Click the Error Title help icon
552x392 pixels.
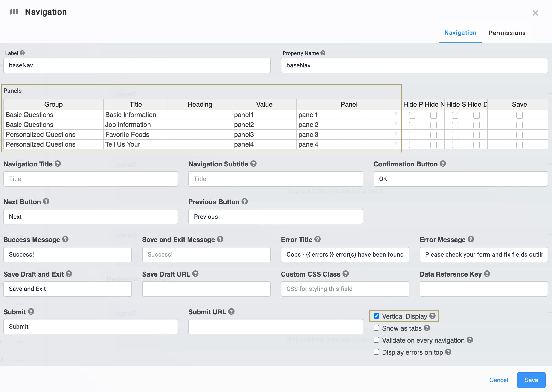pyautogui.click(x=317, y=239)
